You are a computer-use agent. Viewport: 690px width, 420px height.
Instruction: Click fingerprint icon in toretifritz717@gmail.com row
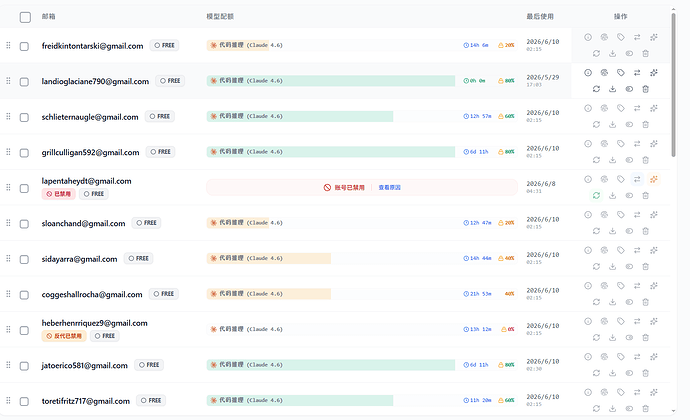coord(604,392)
